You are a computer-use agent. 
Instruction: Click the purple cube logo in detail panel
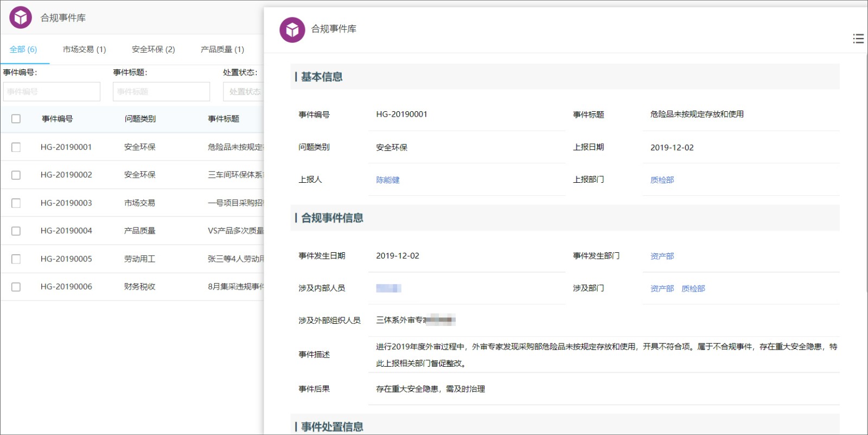click(292, 29)
